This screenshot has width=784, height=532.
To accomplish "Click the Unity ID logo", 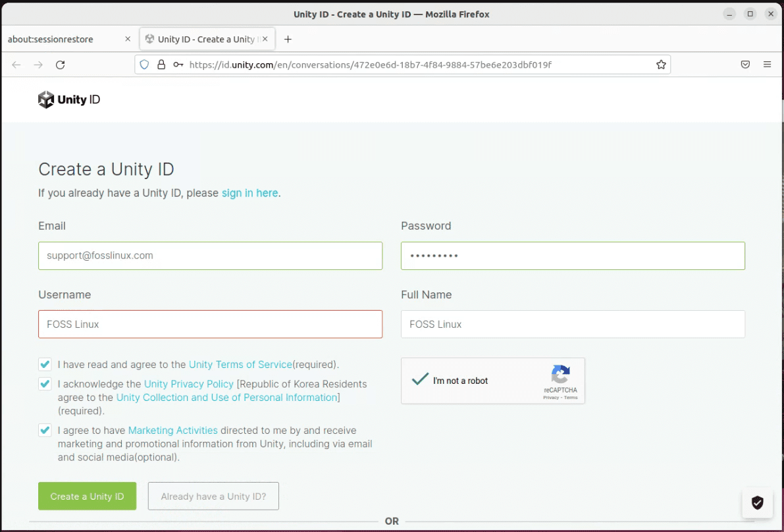I will [69, 99].
